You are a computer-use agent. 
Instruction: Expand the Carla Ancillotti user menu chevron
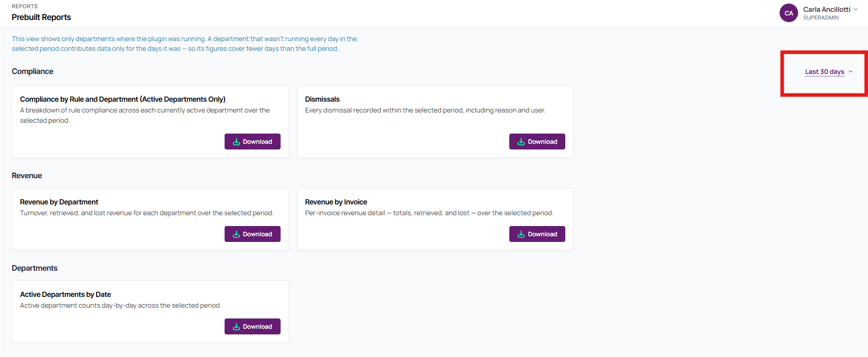point(856,9)
